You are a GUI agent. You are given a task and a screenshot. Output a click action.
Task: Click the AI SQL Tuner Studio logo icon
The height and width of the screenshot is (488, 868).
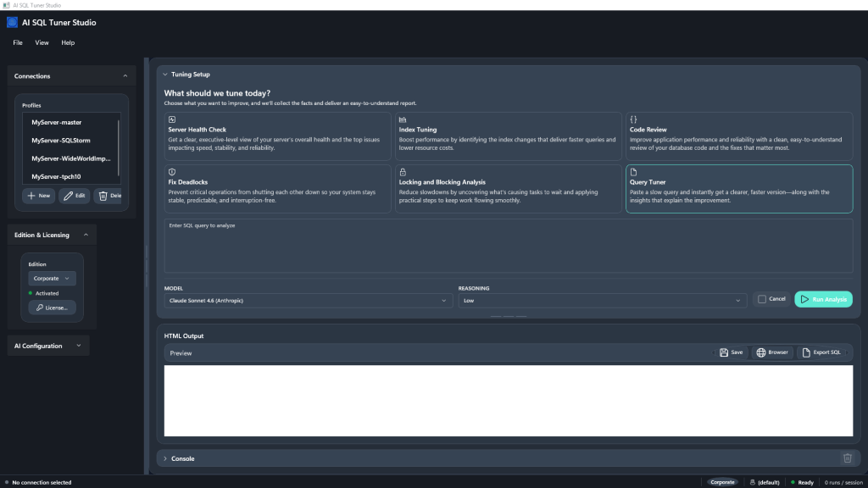pyautogui.click(x=12, y=22)
